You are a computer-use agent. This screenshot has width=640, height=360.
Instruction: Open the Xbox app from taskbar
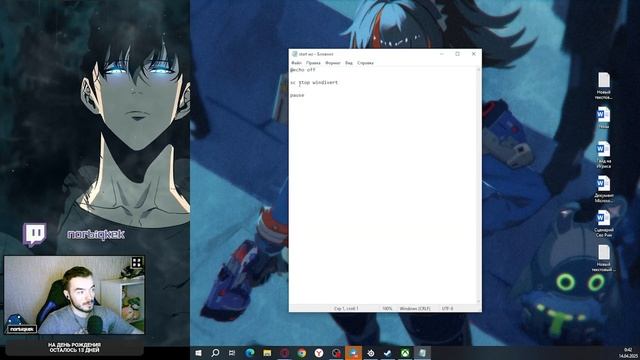tap(405, 353)
